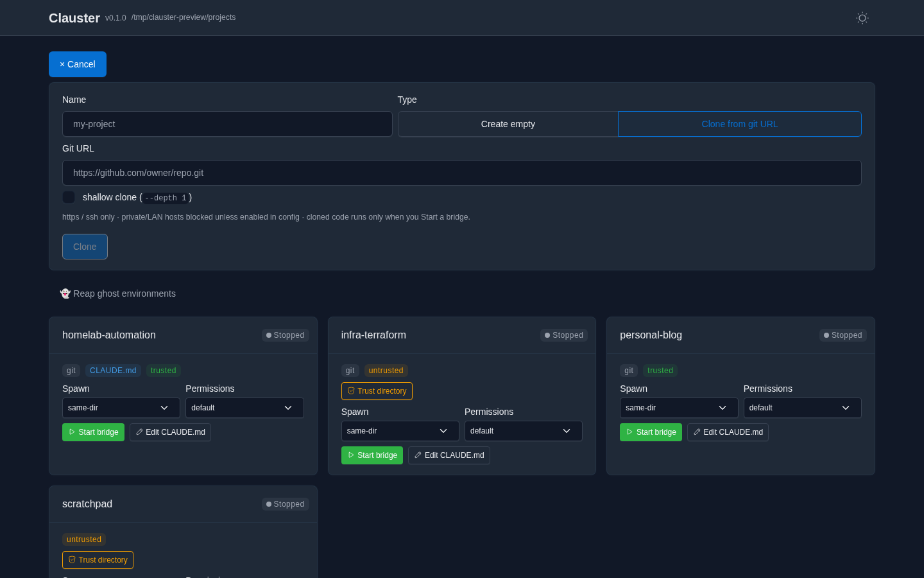Viewport: 924px width, 578px height.
Task: Click the infra-terraform project title
Action: click(x=373, y=335)
